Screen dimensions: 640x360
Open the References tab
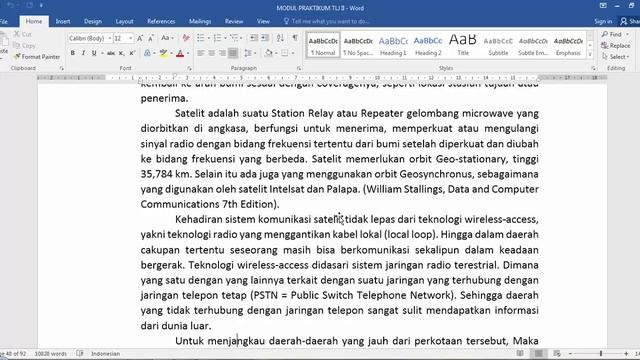[x=161, y=21]
